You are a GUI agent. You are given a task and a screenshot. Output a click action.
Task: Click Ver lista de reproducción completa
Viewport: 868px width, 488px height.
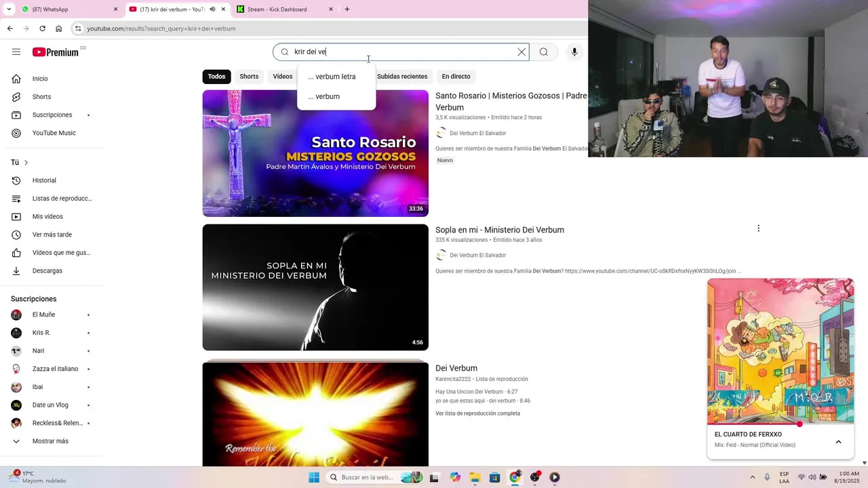pos(477,413)
